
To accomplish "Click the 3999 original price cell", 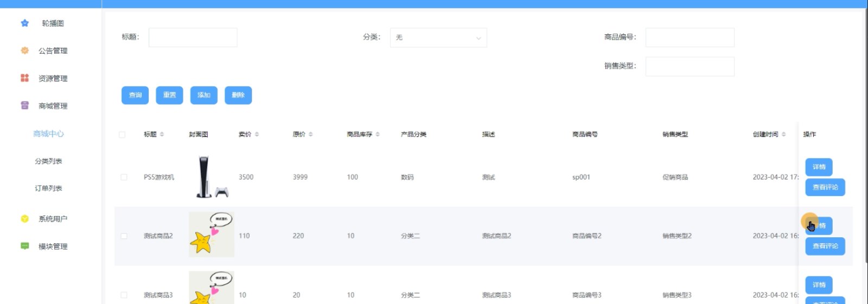I will [300, 177].
